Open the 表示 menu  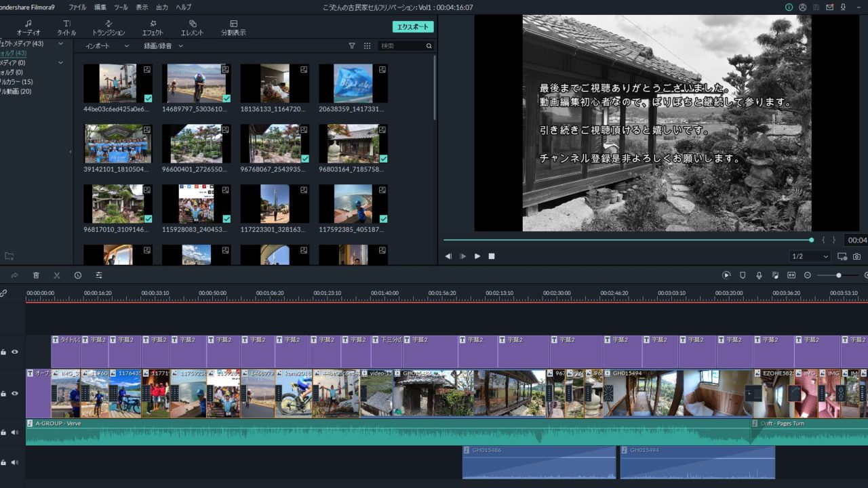(x=142, y=7)
